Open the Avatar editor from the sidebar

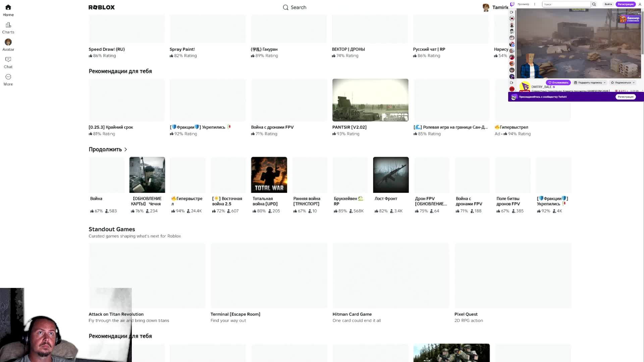pos(8,45)
